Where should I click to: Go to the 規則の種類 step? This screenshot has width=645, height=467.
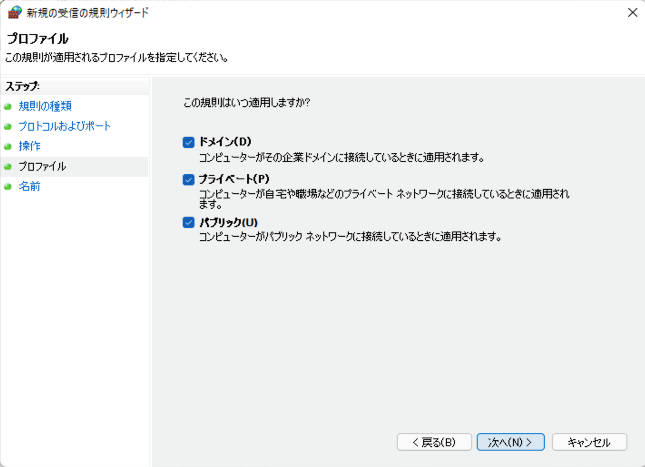point(45,106)
